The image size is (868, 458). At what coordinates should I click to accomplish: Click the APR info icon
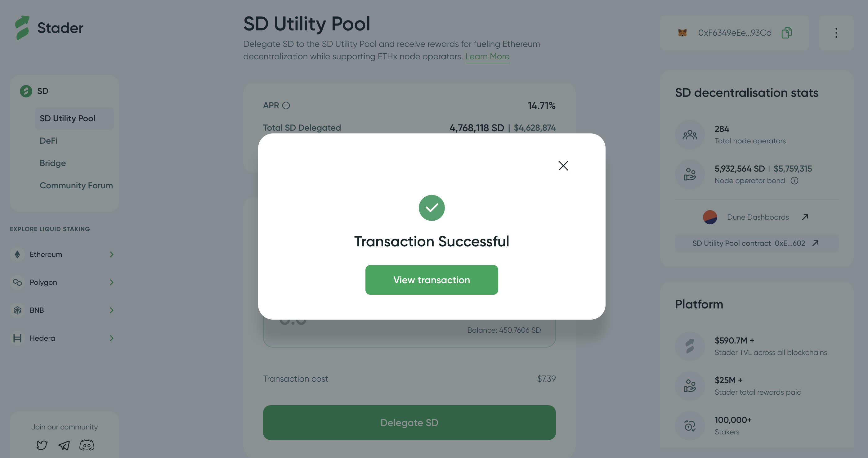(x=286, y=106)
